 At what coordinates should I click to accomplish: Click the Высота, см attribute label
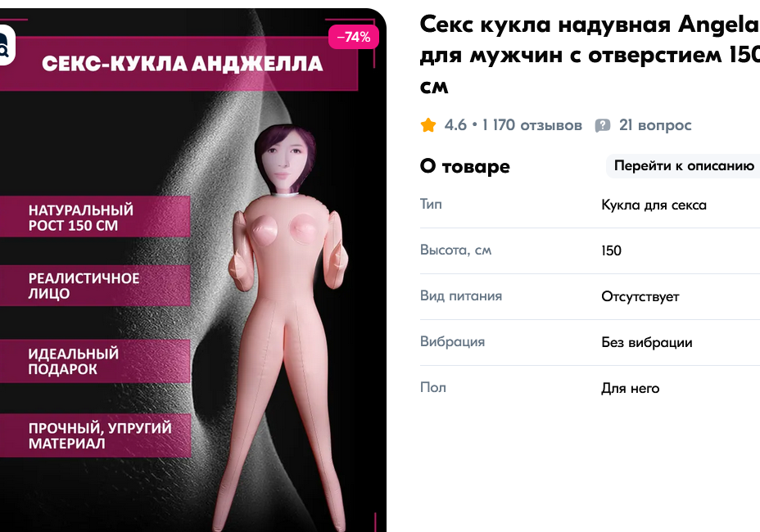455,250
